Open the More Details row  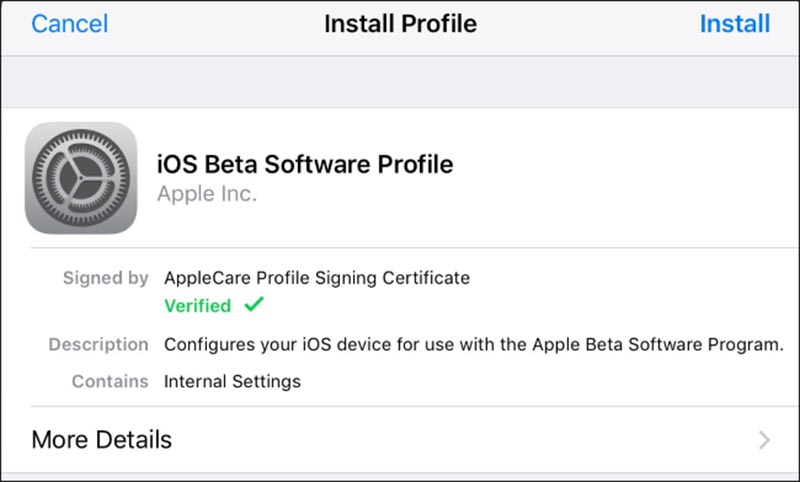pos(400,440)
